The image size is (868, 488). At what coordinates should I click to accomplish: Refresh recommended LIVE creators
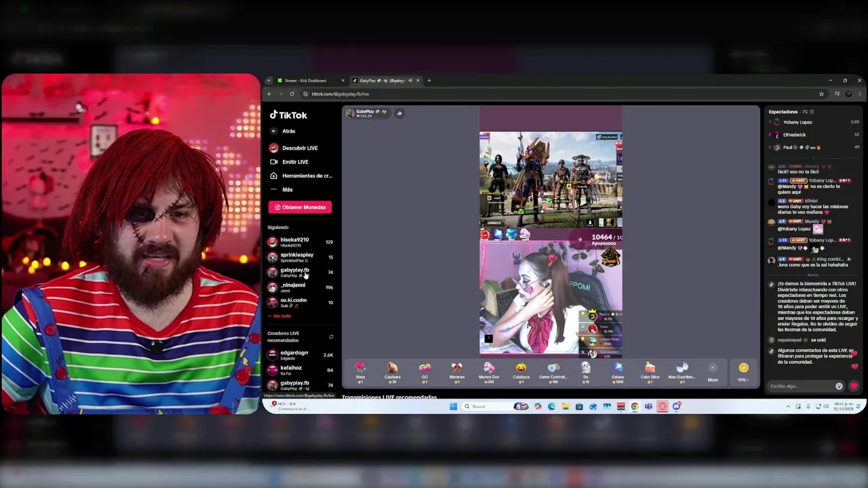tap(331, 337)
